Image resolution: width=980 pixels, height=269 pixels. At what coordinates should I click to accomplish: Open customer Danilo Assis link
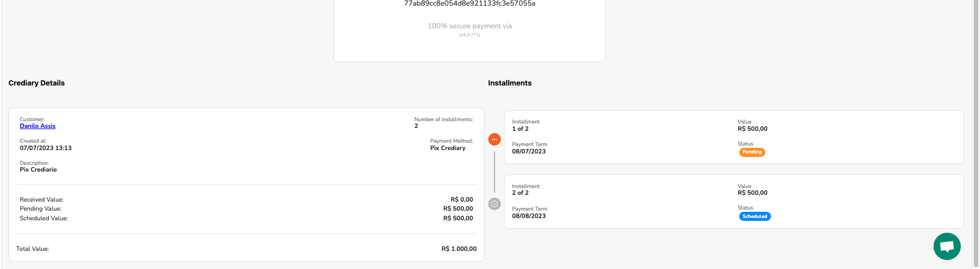click(x=37, y=126)
